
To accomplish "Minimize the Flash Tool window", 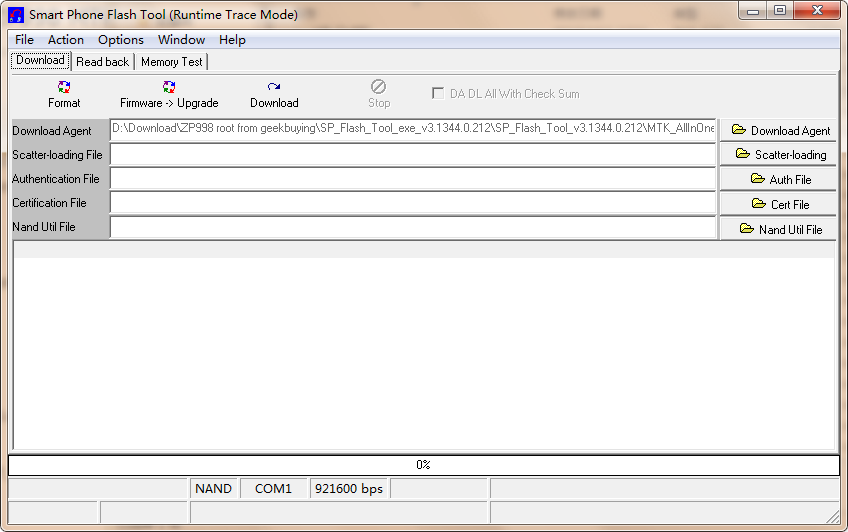I will (753, 11).
